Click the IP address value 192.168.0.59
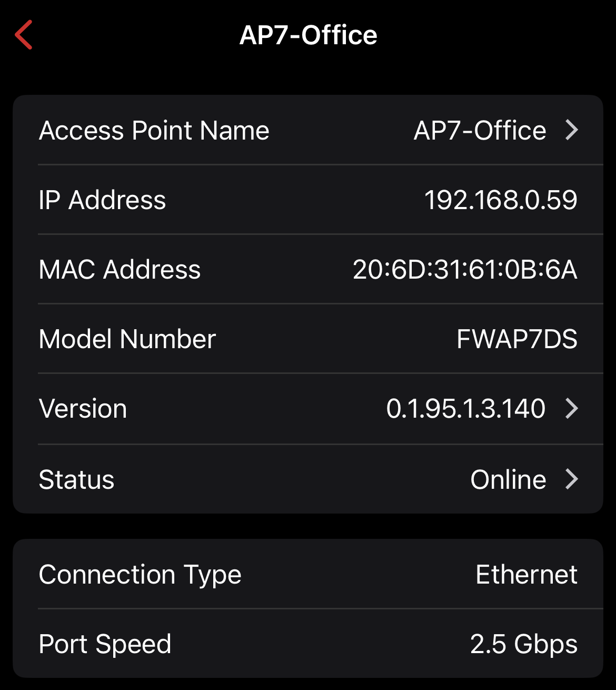Viewport: 616px width, 690px height. [x=501, y=200]
